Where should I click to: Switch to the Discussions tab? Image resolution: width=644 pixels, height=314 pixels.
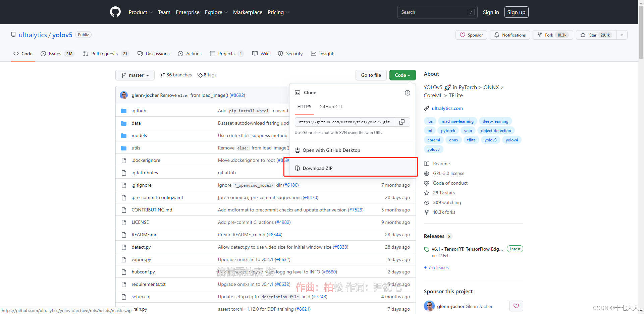tap(154, 54)
